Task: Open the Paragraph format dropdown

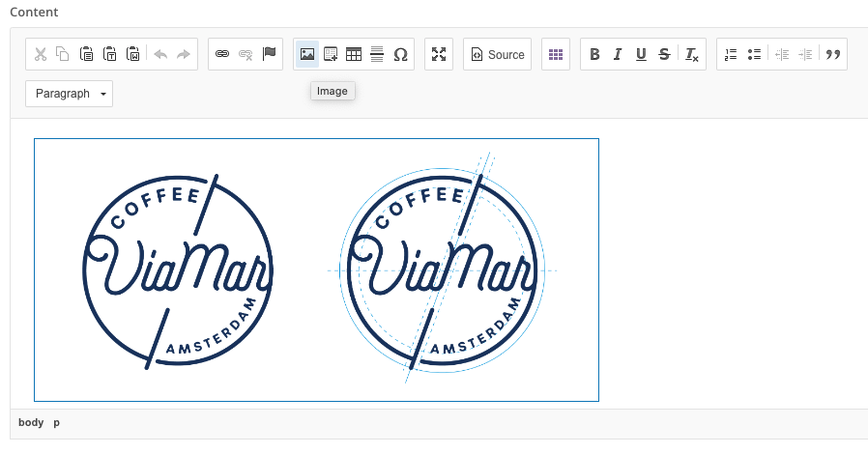Action: click(70, 94)
